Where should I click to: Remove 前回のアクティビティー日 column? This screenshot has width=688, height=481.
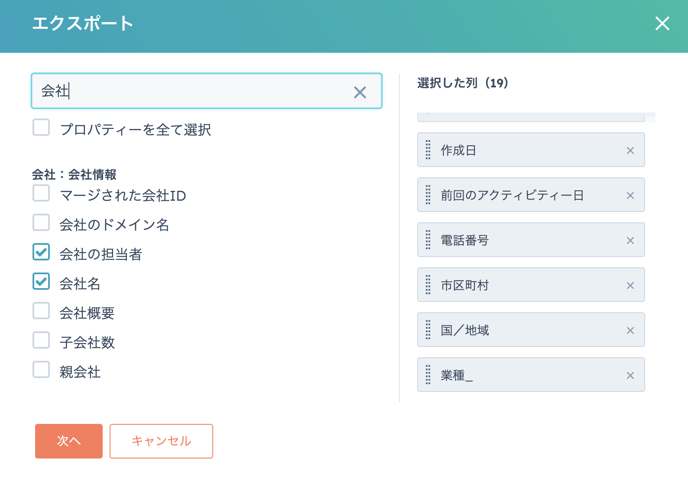(x=630, y=196)
